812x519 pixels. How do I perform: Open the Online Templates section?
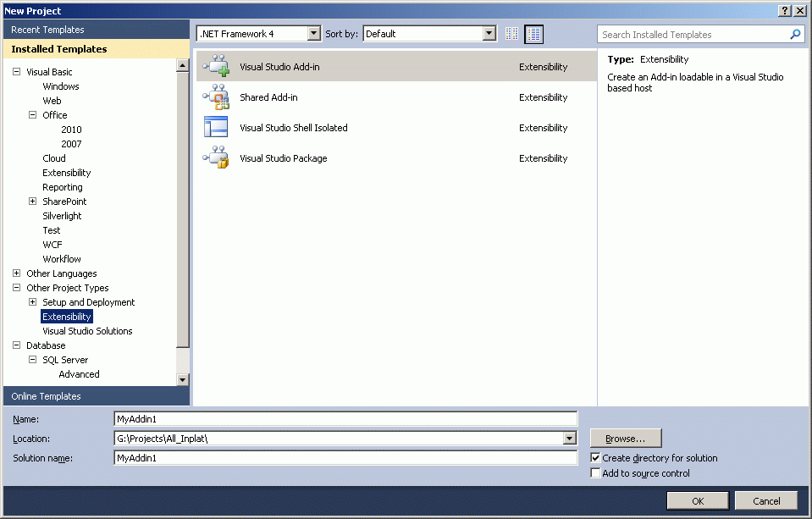pyautogui.click(x=97, y=396)
